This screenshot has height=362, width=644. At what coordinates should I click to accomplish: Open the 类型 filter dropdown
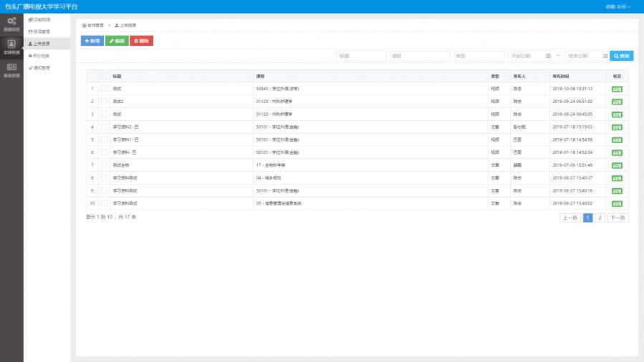tap(479, 56)
